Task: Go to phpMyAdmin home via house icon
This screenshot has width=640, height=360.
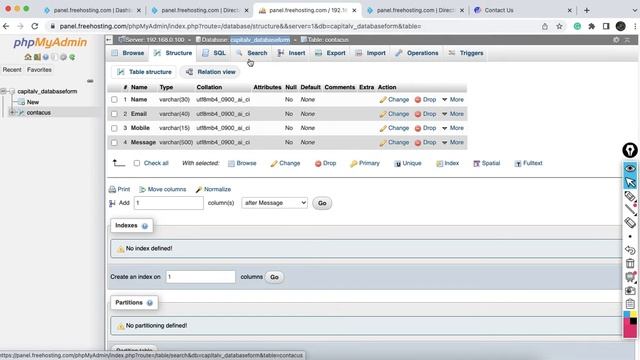Action: pos(28,57)
